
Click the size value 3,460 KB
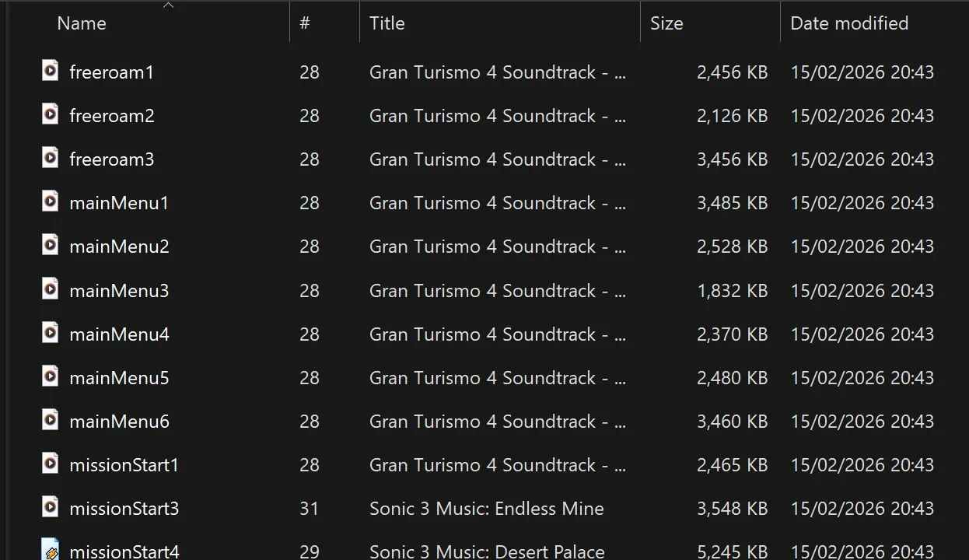pyautogui.click(x=733, y=422)
